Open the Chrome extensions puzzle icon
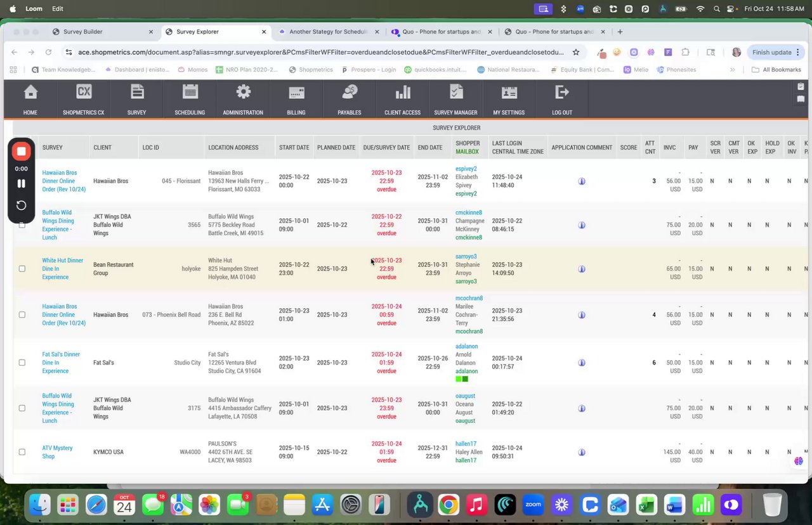The image size is (812, 525). [x=686, y=53]
